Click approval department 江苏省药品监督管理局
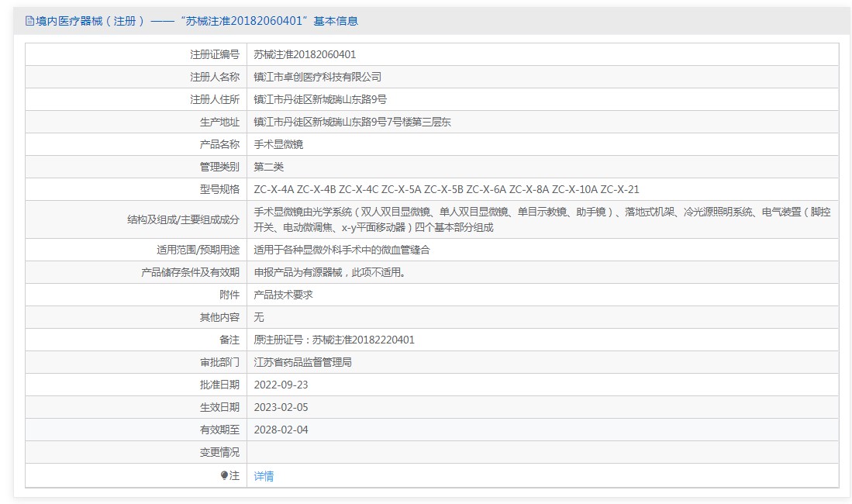Image resolution: width=852 pixels, height=504 pixels. point(302,362)
